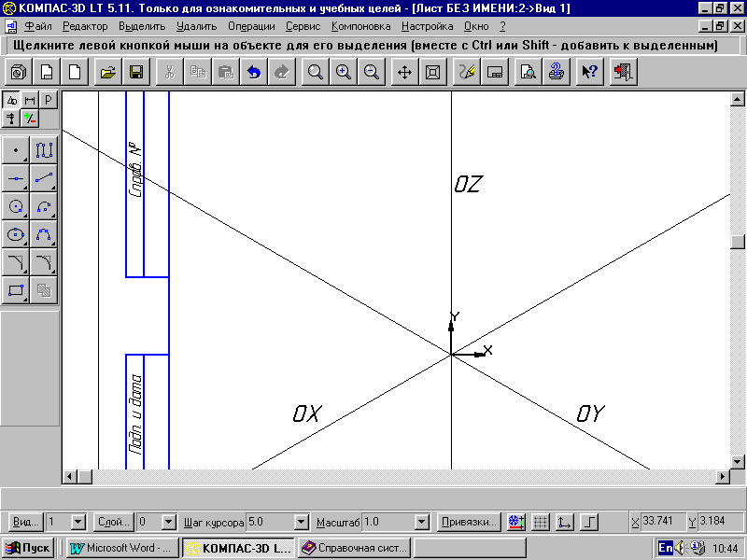Viewport: 747px width, 560px height.
Task: Expand the scale (Масштаб) dropdown
Action: coord(422,523)
